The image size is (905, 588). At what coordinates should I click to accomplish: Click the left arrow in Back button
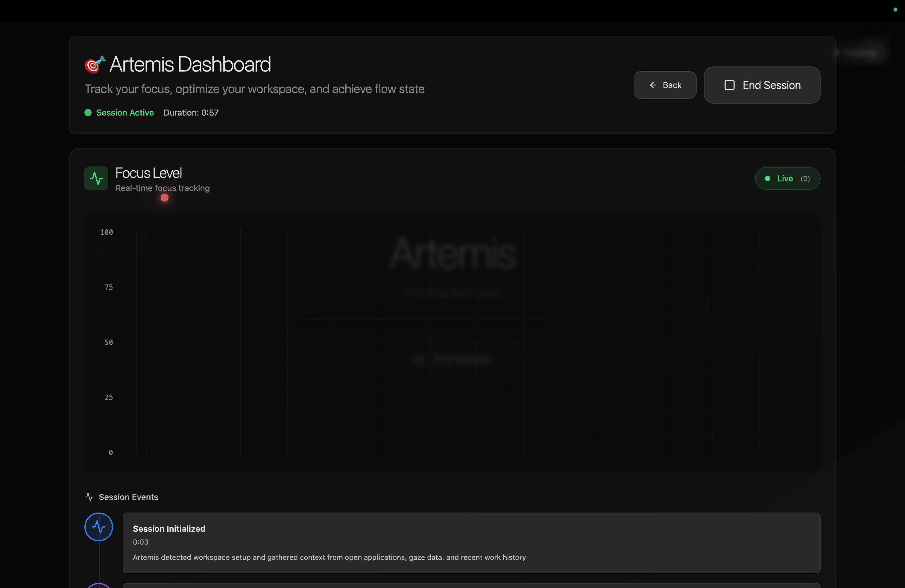tap(653, 85)
